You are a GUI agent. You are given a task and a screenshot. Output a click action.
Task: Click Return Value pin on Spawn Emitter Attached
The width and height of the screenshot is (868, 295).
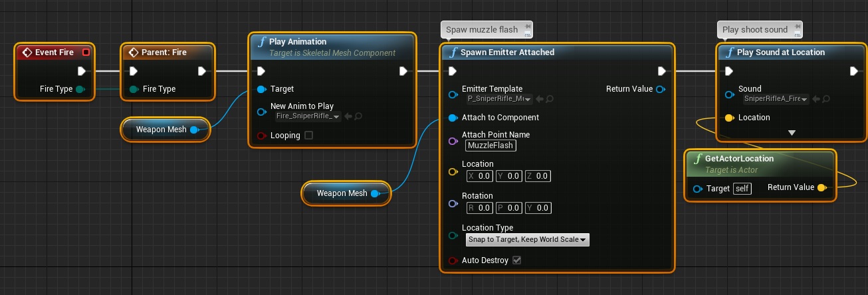point(660,89)
